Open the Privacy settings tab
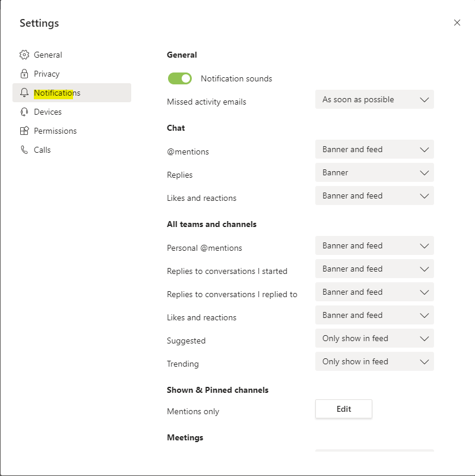Screen dimensions: 475x476 [47, 74]
